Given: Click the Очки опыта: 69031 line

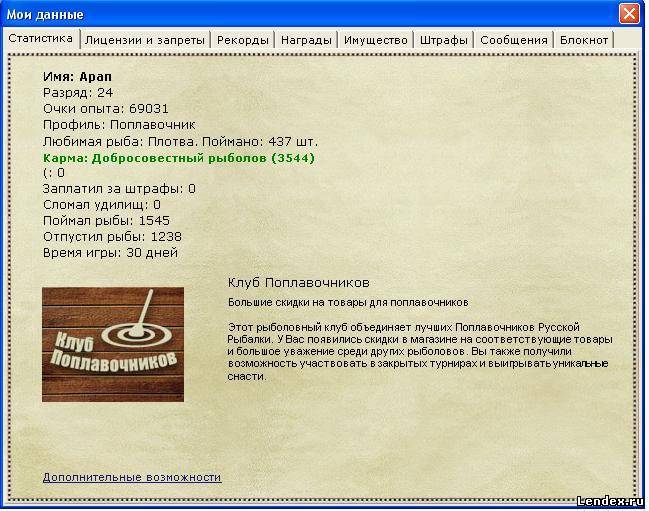Looking at the screenshot, I should (106, 109).
